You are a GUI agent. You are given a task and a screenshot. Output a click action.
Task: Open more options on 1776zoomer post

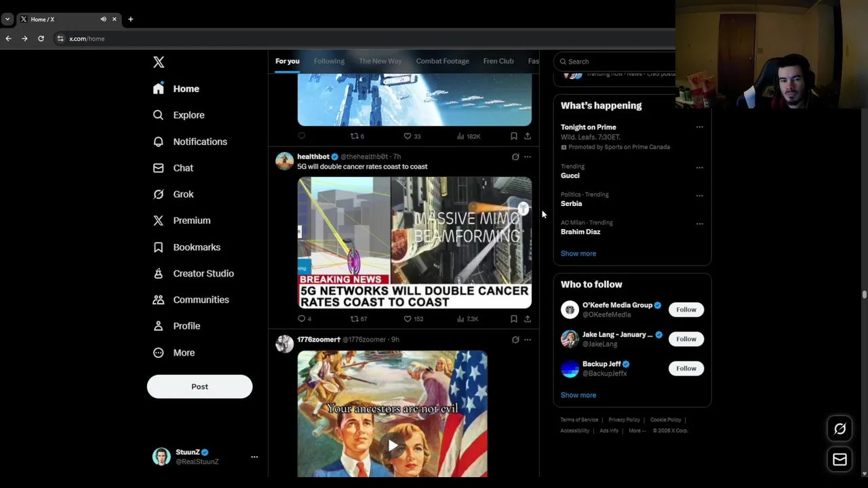pyautogui.click(x=528, y=340)
